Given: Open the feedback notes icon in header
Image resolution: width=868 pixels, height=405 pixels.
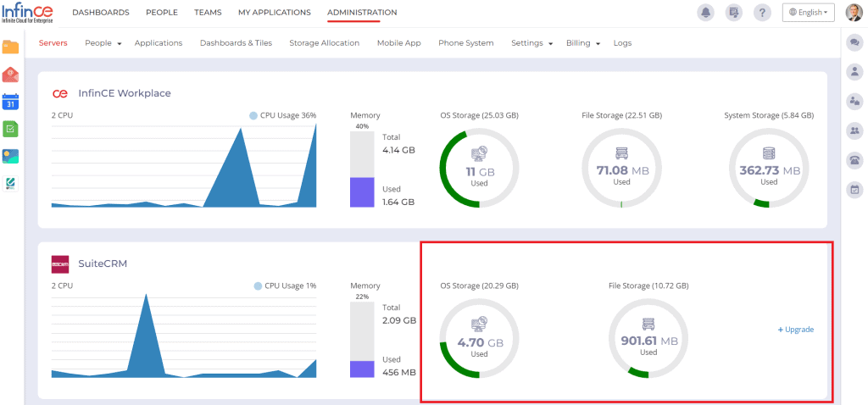Looking at the screenshot, I should pos(734,12).
